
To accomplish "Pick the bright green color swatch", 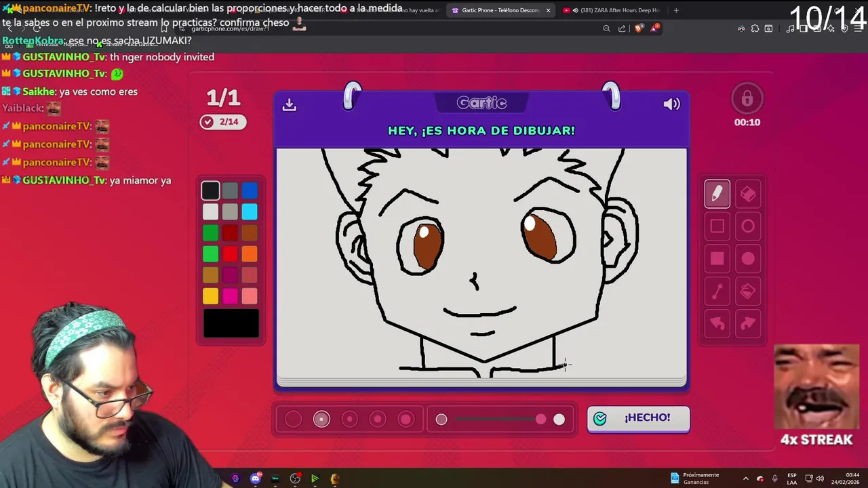I will tap(210, 254).
